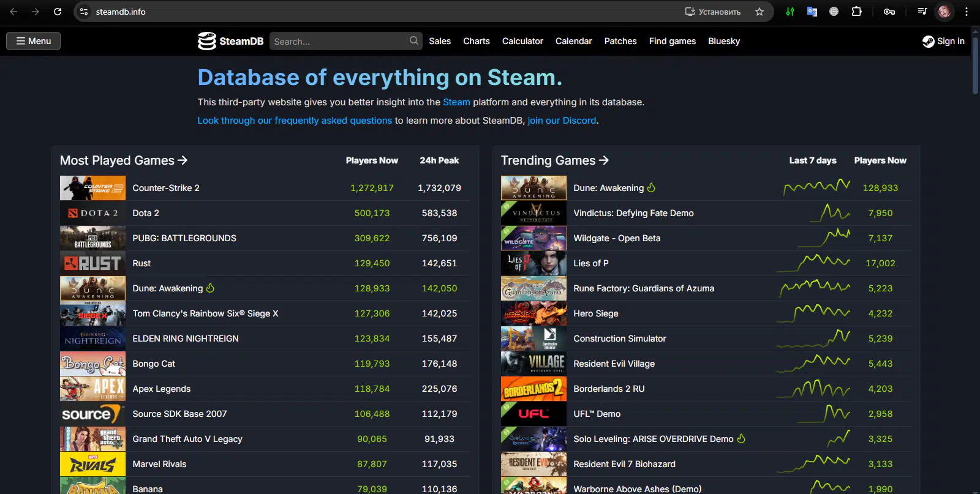Viewport: 980px width, 494px height.
Task: Click the PUBG BATTLEGROUNDS thumbnail
Action: click(92, 238)
